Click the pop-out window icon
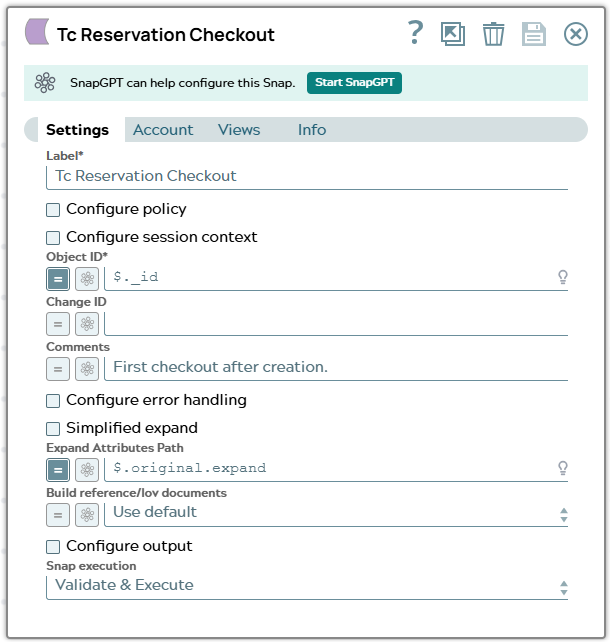 pyautogui.click(x=453, y=34)
